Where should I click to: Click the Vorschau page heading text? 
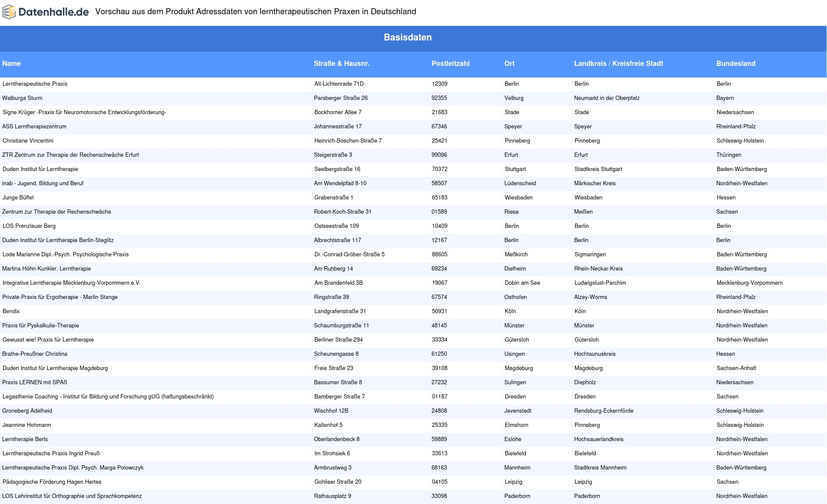256,12
